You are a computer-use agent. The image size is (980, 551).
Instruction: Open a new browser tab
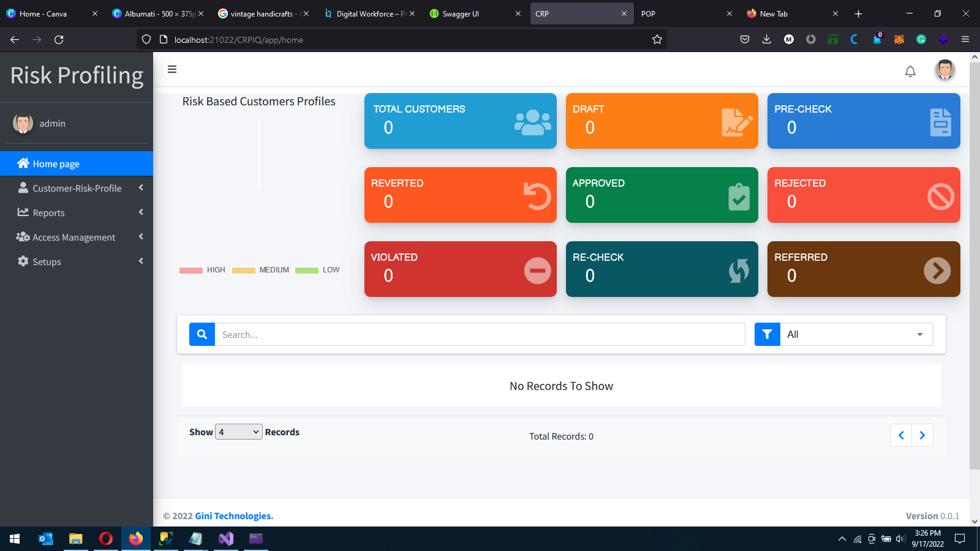click(x=858, y=13)
